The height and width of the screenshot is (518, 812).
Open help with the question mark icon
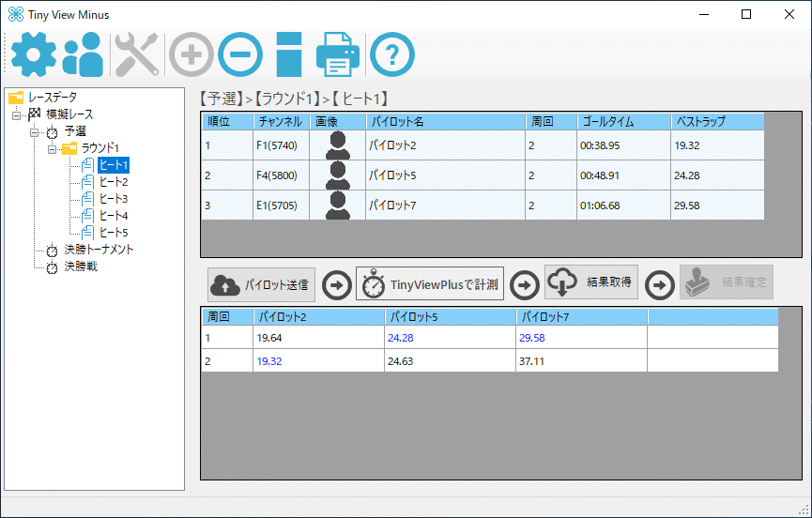[392, 54]
